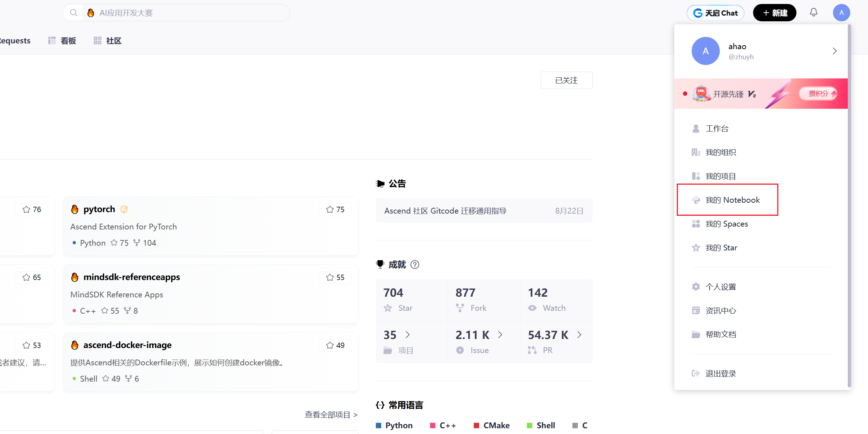Open 我的 Star from the user menu
Image resolution: width=868 pixels, height=434 pixels.
(x=721, y=248)
